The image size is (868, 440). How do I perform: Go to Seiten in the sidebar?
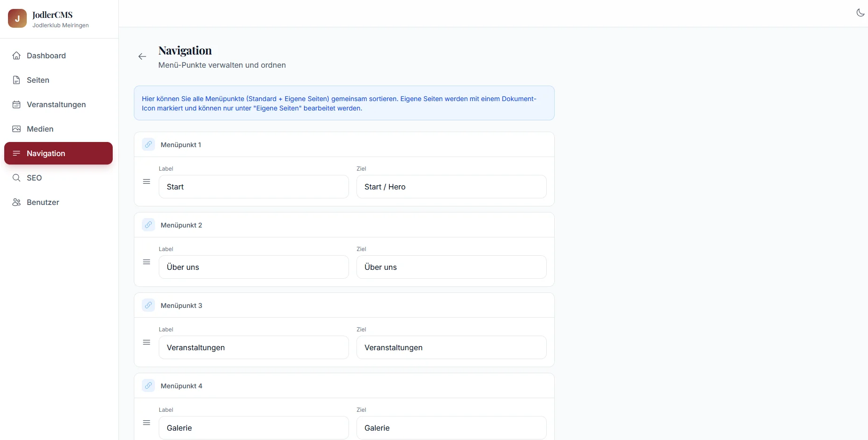pos(38,80)
